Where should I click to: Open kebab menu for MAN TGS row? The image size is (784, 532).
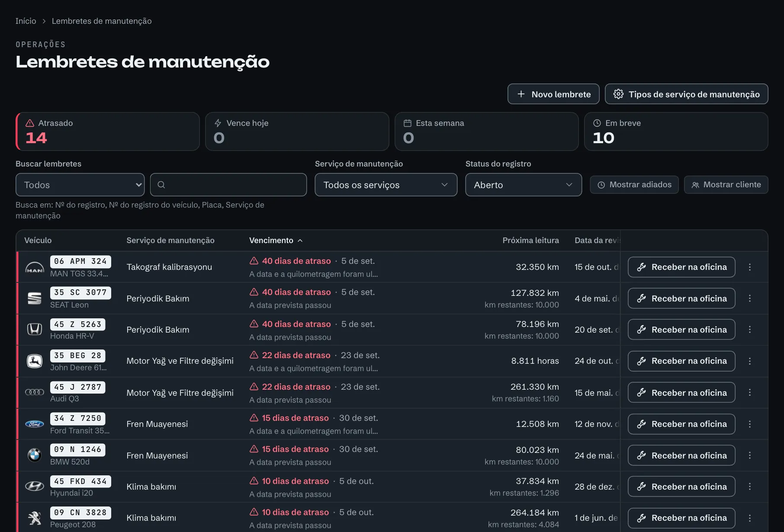(750, 267)
